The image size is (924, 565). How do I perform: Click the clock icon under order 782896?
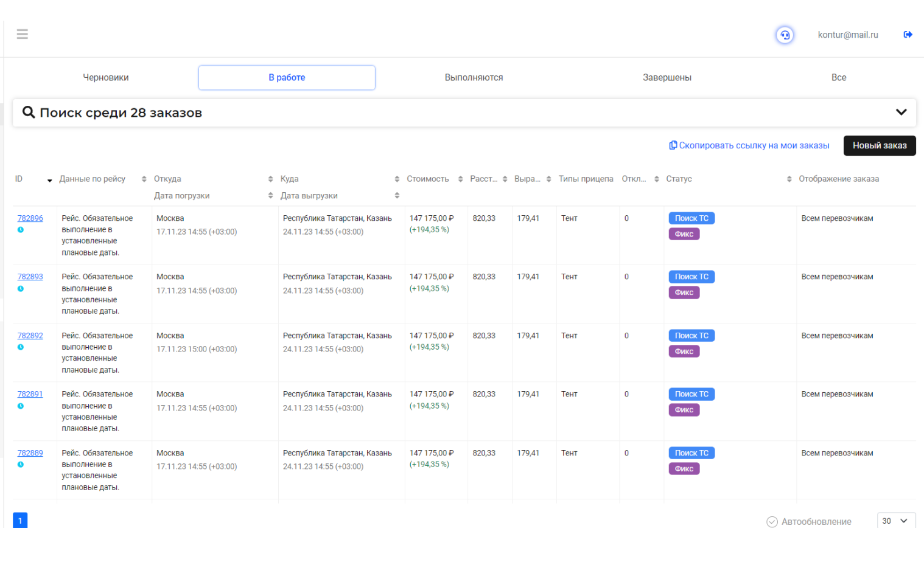tap(21, 230)
